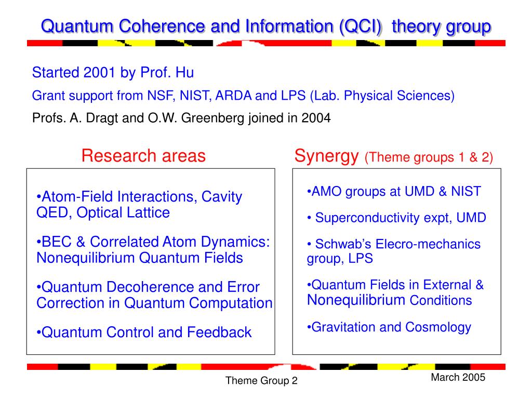The width and height of the screenshot is (532, 399).
Task: Click the 'Gravitation and Cosmology' bullet
Action: [389, 327]
